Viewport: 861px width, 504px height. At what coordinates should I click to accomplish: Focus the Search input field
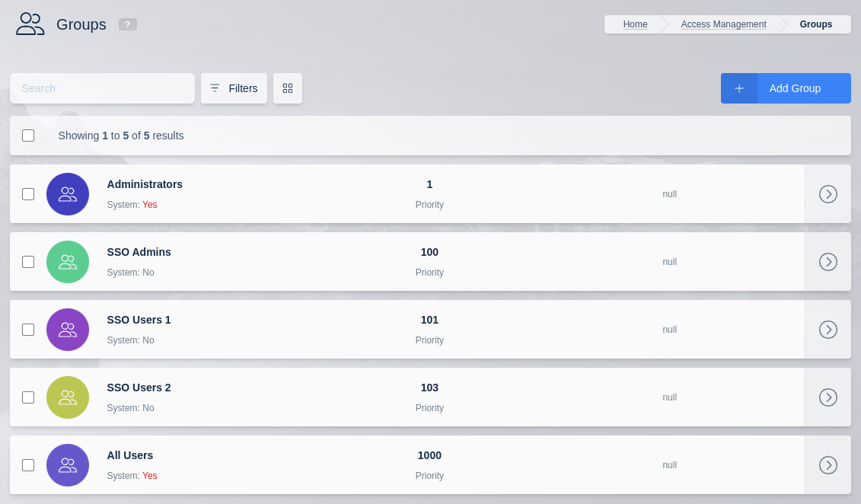102,88
